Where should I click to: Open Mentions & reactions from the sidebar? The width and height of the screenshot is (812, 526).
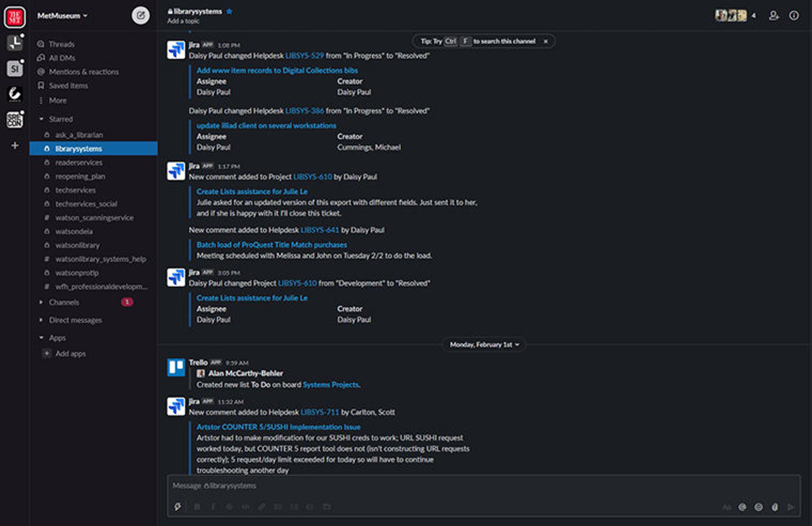pyautogui.click(x=84, y=72)
